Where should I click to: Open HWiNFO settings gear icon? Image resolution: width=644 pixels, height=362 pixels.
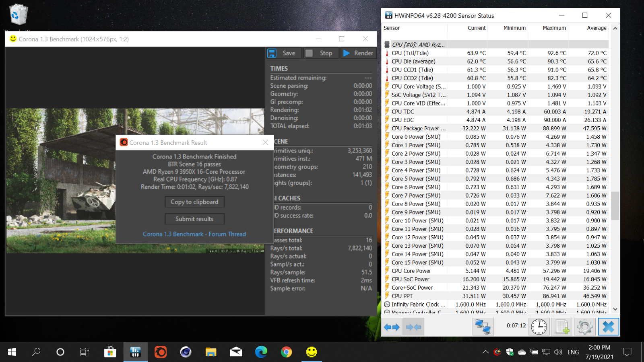click(585, 327)
